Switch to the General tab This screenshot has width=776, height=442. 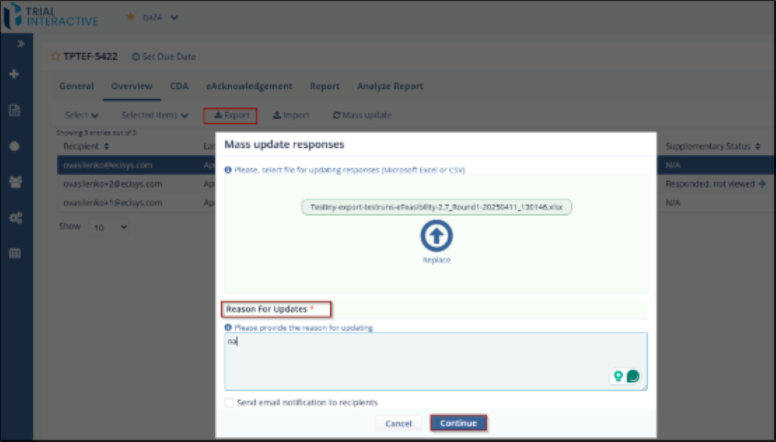point(76,86)
